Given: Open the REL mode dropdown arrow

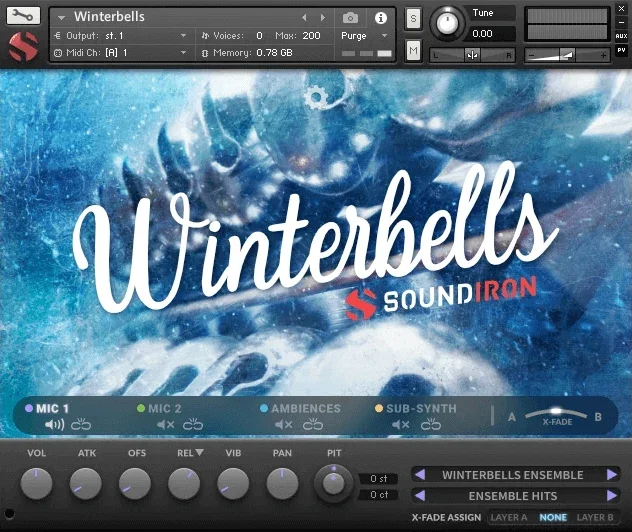Looking at the screenshot, I should (x=200, y=453).
